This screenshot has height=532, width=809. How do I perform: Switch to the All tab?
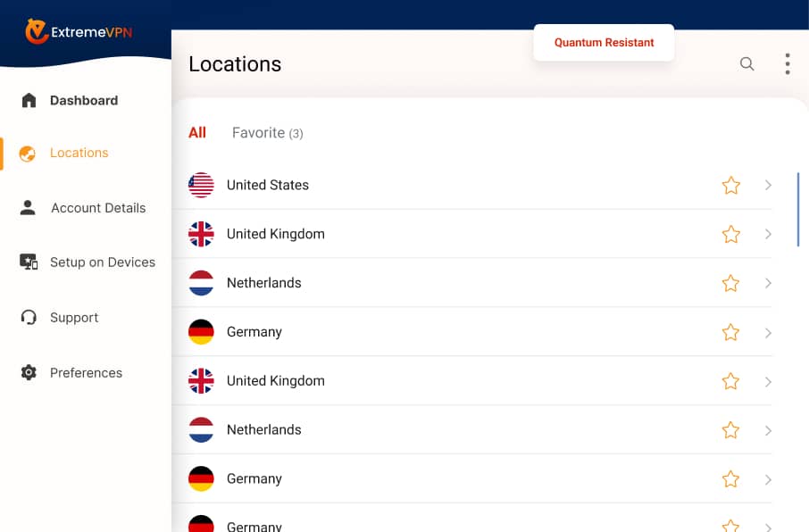tap(197, 133)
